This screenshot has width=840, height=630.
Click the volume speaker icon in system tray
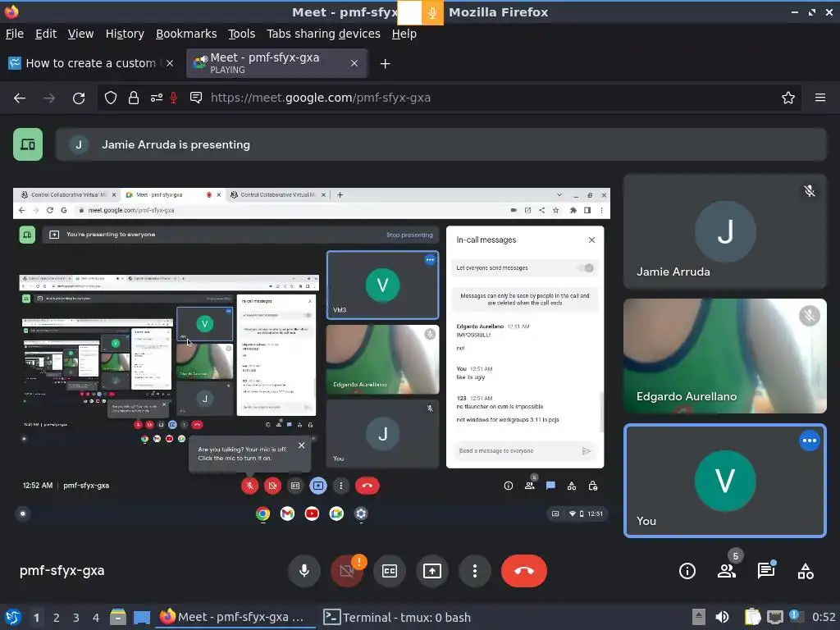[722, 617]
